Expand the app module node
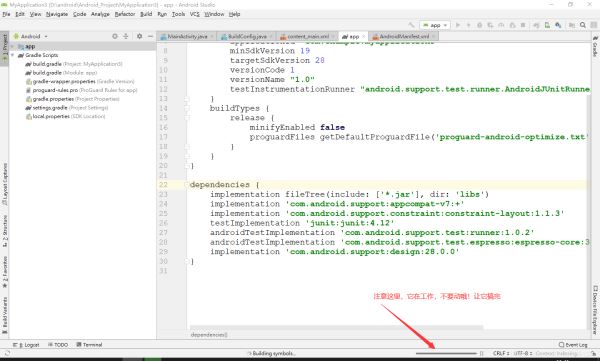 tap(13, 46)
